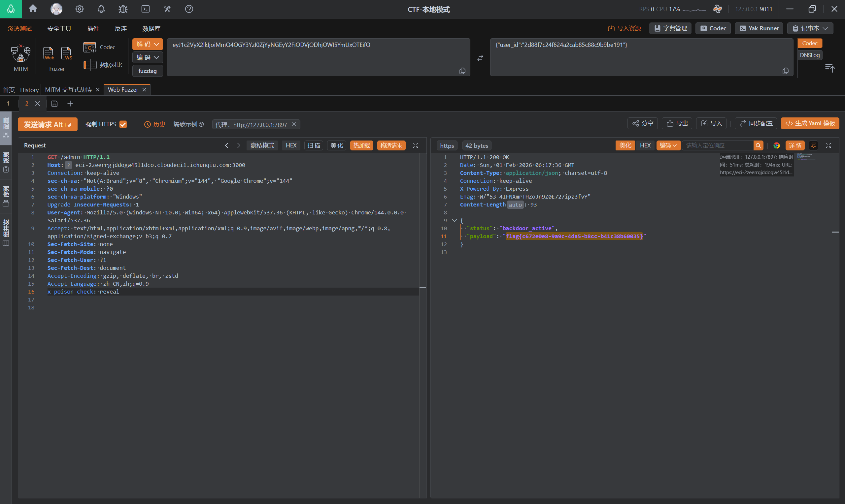Toggle response 美化 beautify

tap(625, 145)
